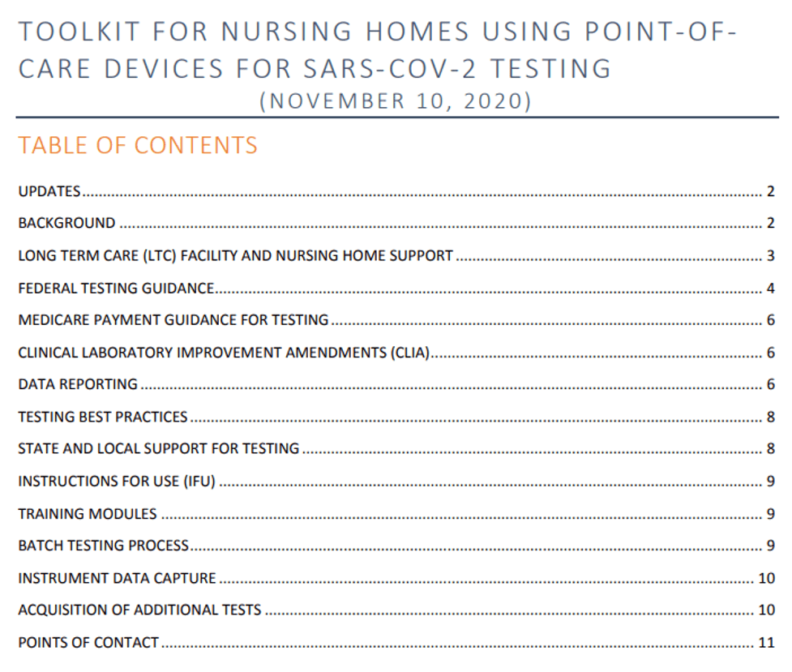Image resolution: width=792 pixels, height=672 pixels.
Task: Click the TESTING BEST PRACTICES entry
Action: click(103, 417)
